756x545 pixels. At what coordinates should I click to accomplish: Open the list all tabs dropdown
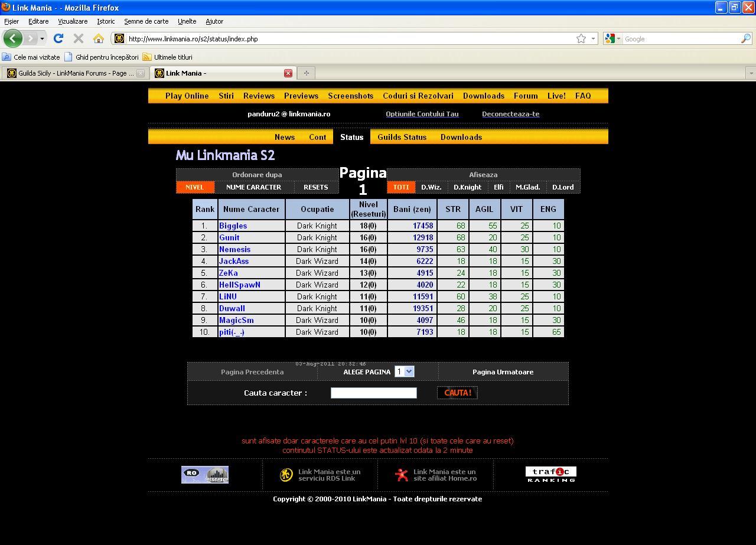[751, 73]
